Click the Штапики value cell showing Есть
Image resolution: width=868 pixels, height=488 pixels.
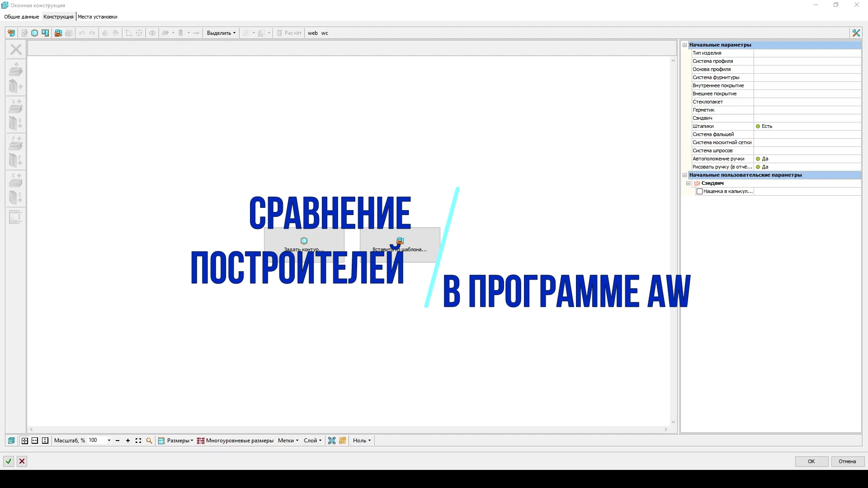(807, 127)
